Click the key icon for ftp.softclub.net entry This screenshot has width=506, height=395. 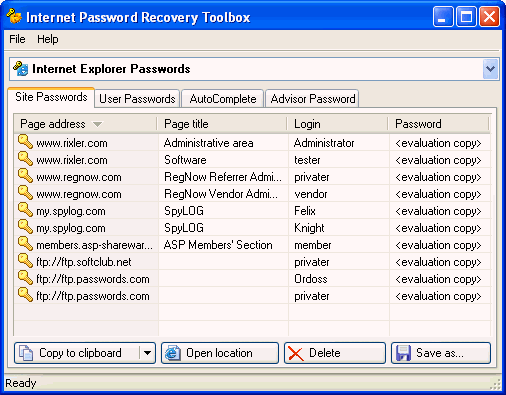point(25,261)
